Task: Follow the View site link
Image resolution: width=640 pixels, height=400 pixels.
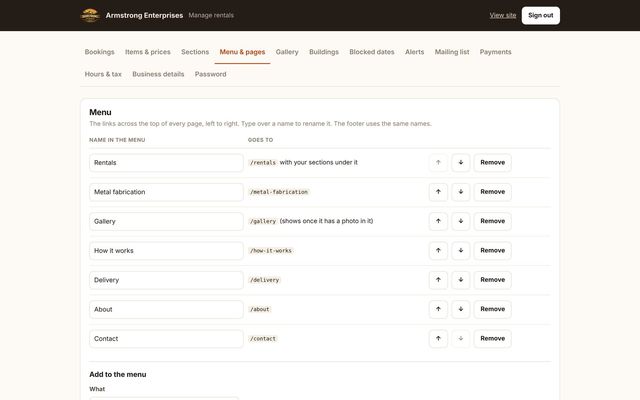Action: 503,16
